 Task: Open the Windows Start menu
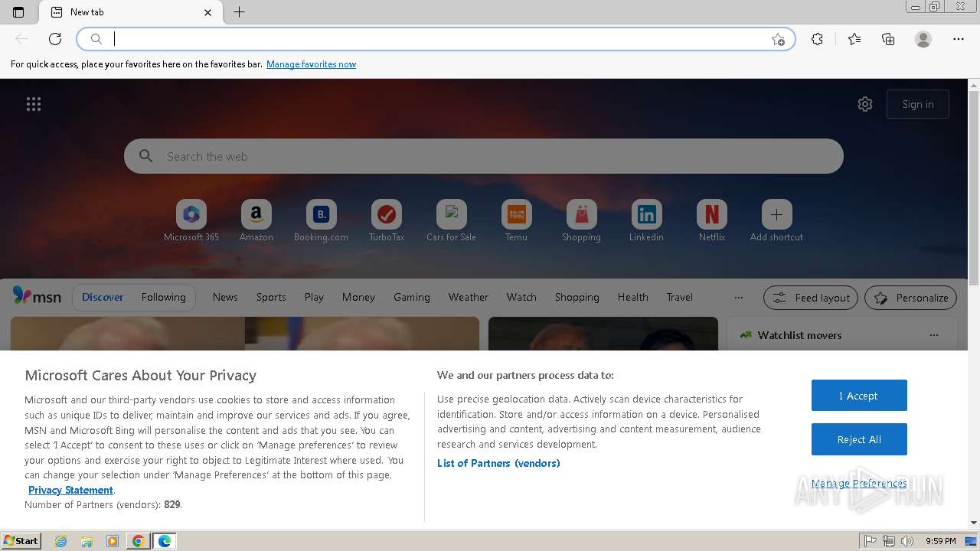tap(21, 541)
